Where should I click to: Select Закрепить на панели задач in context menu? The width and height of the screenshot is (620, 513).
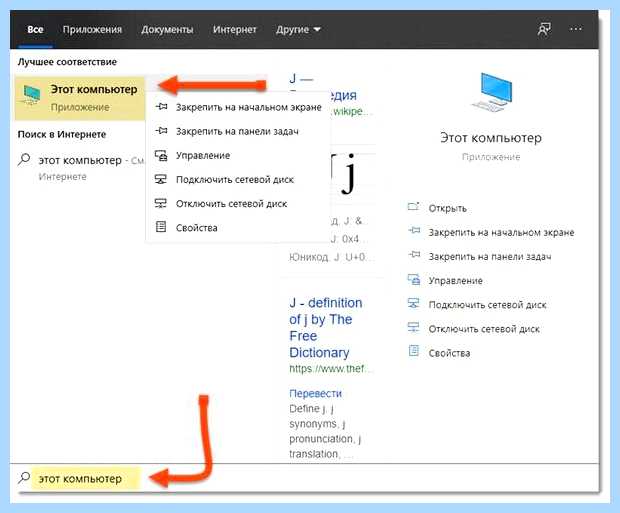coord(238,131)
